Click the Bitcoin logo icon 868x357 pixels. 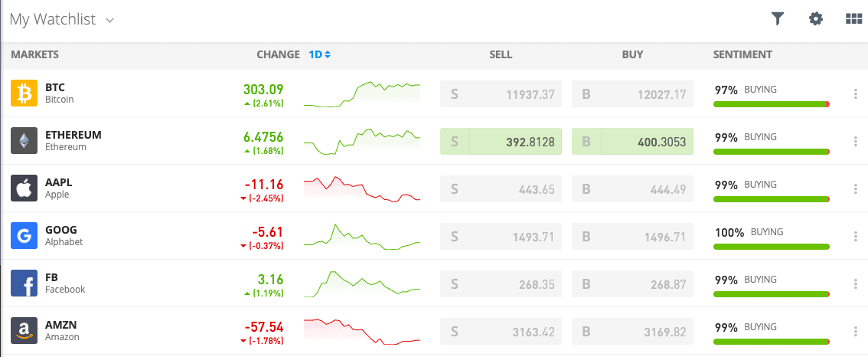[x=24, y=93]
